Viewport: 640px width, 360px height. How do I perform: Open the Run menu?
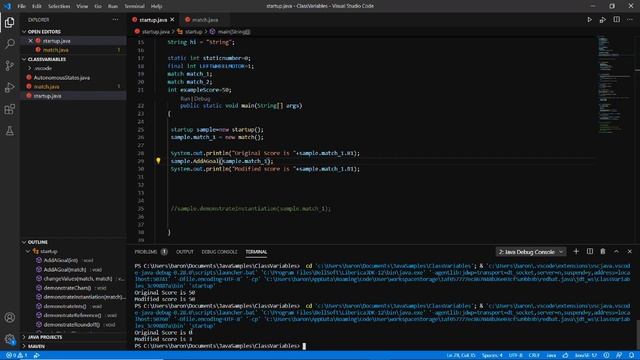point(113,6)
